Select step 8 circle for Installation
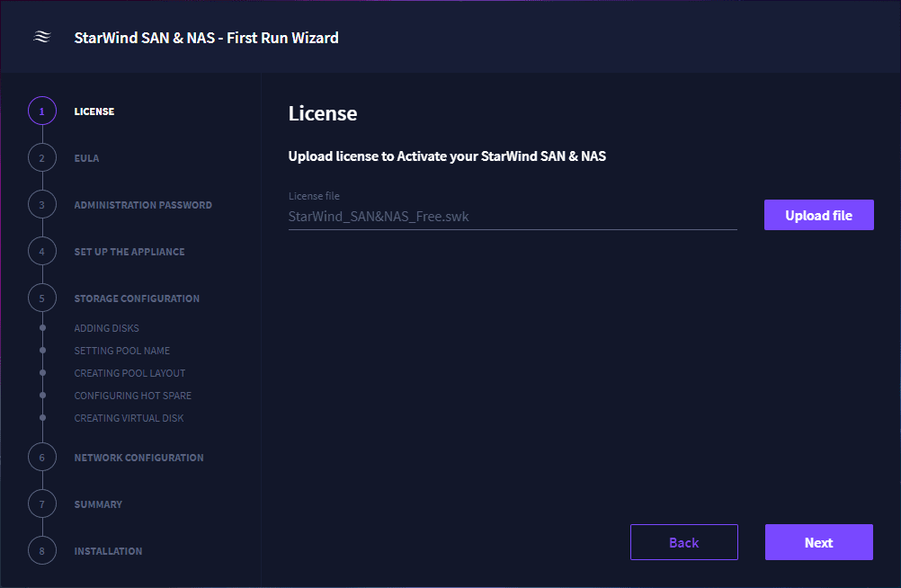This screenshot has width=901, height=588. [x=42, y=550]
